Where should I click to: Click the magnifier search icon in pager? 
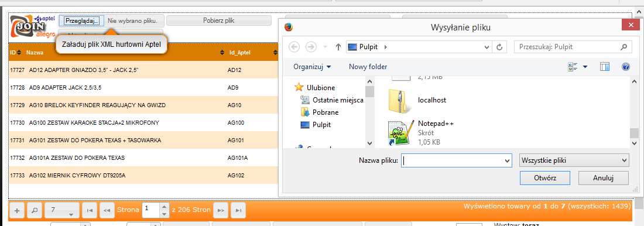(x=34, y=210)
